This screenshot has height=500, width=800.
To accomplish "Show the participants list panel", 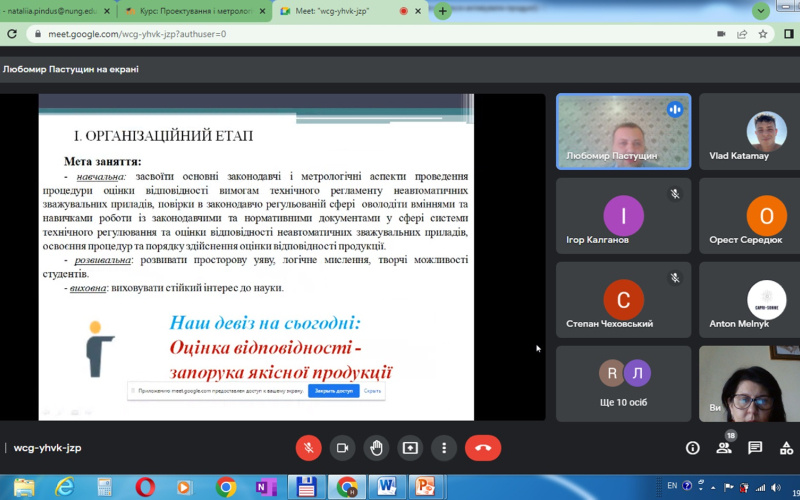I will [x=723, y=448].
